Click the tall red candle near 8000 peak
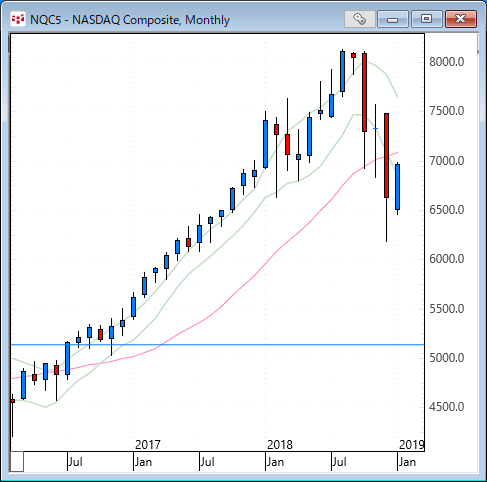Screen dimensions: 487x482 click(x=365, y=92)
